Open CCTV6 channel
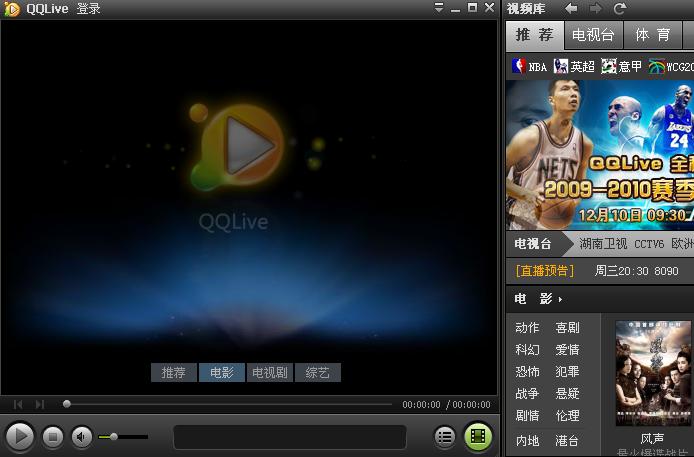 point(649,244)
